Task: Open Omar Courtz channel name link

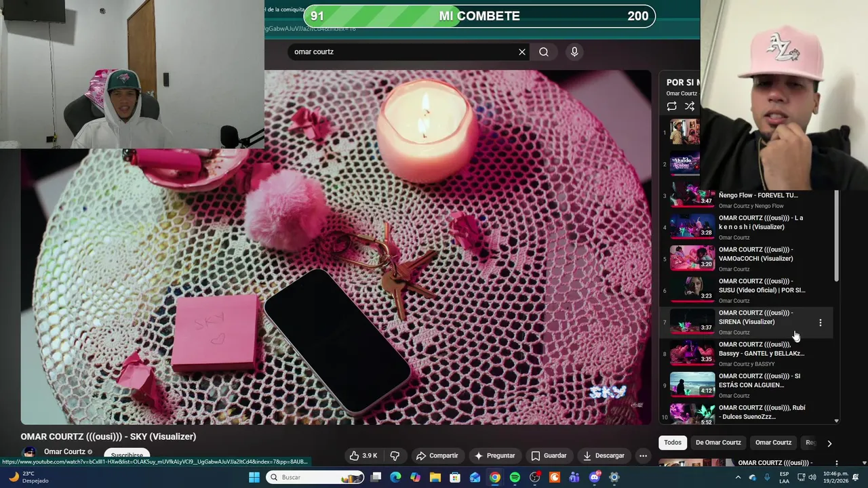Action: click(x=64, y=451)
